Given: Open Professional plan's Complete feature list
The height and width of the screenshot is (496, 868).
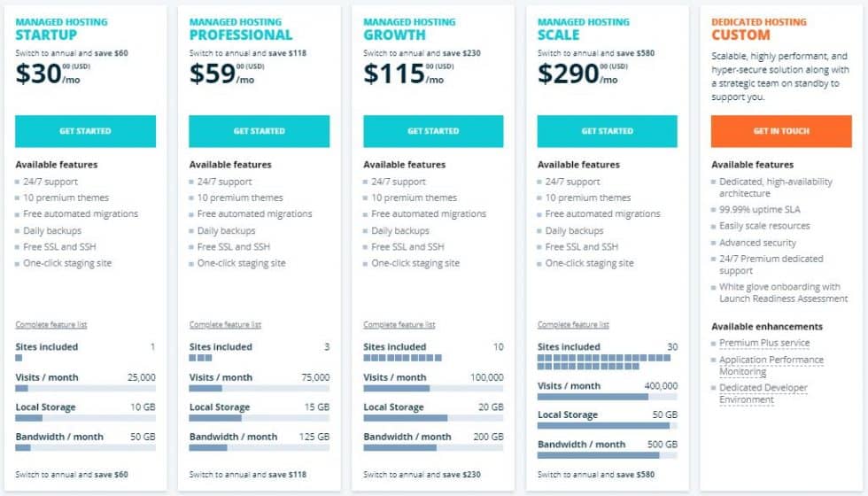Looking at the screenshot, I should tap(225, 325).
